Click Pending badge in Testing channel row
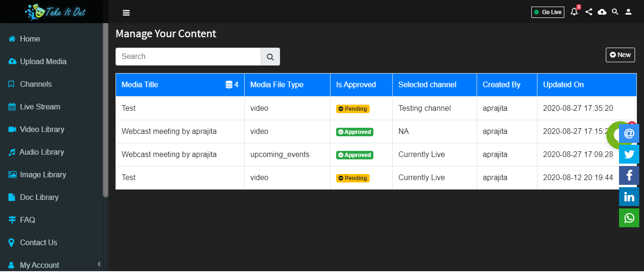644x273 pixels. 353,109
